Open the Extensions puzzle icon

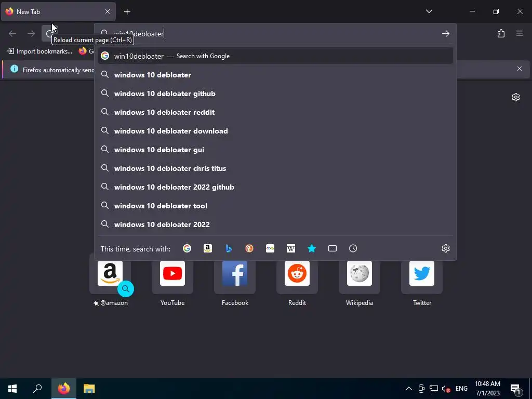pyautogui.click(x=501, y=33)
